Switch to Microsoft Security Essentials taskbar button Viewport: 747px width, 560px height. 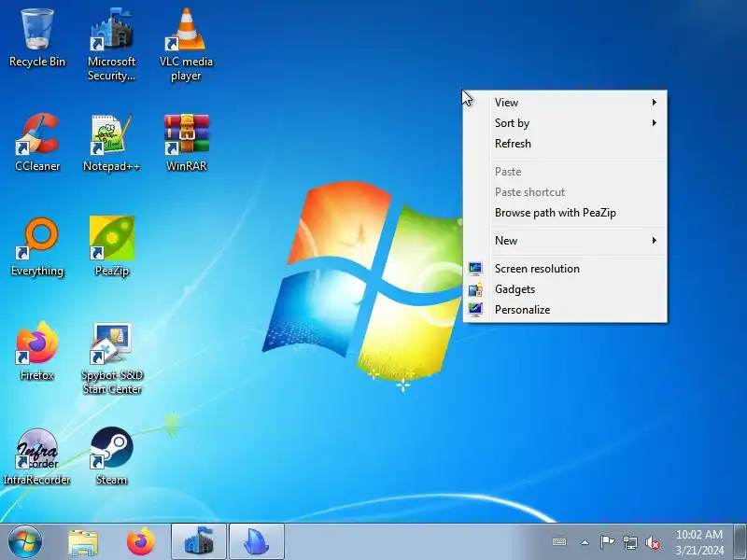[x=199, y=542]
